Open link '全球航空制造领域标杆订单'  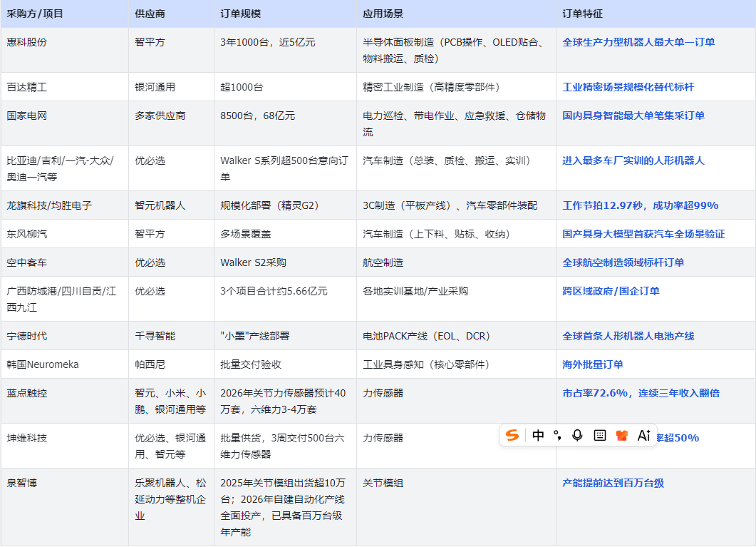(x=623, y=262)
